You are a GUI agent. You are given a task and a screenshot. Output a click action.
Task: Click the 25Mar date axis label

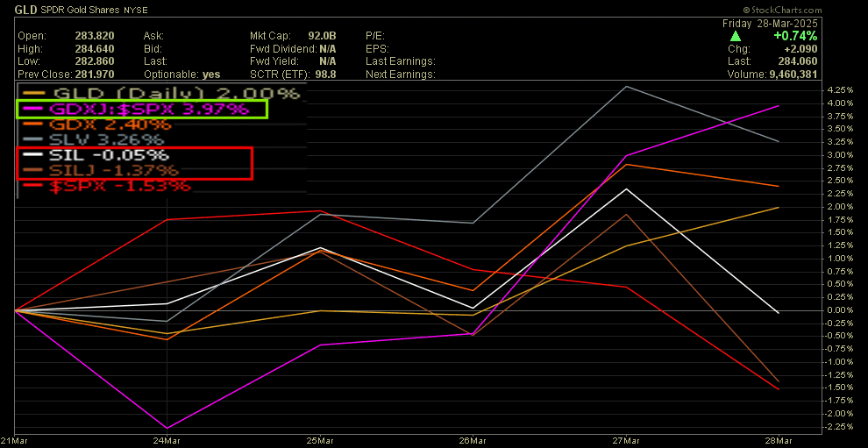[x=320, y=440]
